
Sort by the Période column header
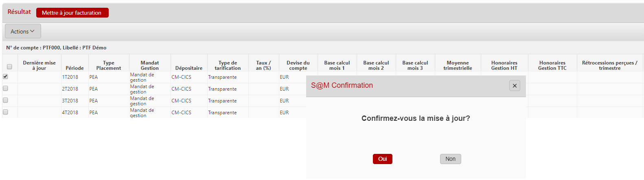click(x=74, y=68)
